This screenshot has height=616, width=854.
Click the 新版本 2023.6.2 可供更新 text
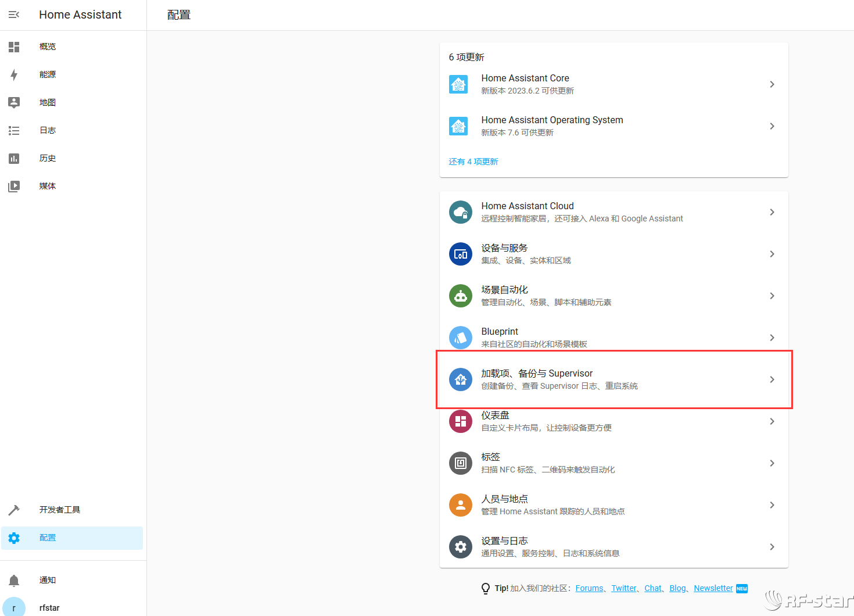point(528,91)
